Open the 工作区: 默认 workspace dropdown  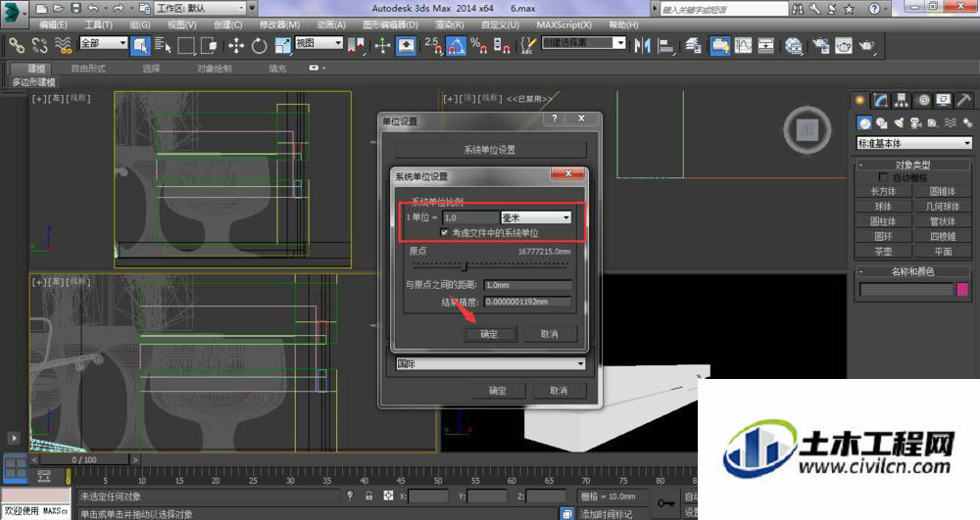(200, 8)
